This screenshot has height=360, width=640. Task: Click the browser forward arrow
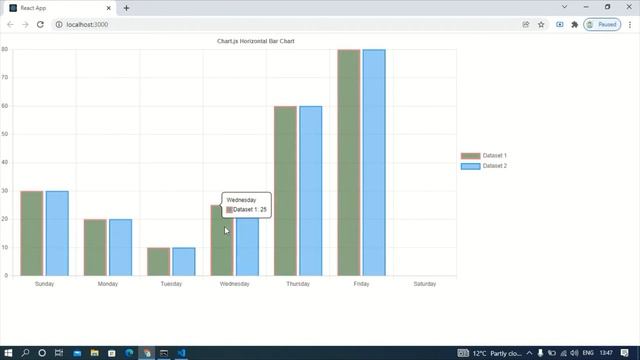[x=25, y=24]
